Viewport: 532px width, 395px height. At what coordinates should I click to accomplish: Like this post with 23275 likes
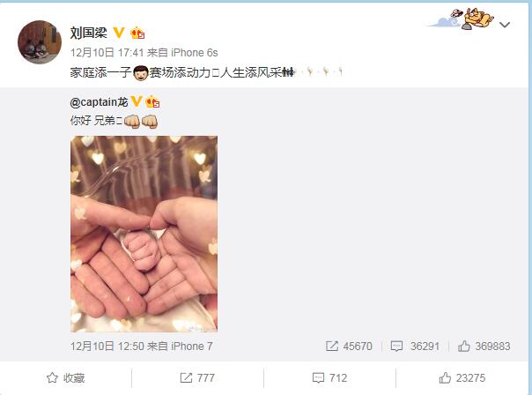point(462,377)
